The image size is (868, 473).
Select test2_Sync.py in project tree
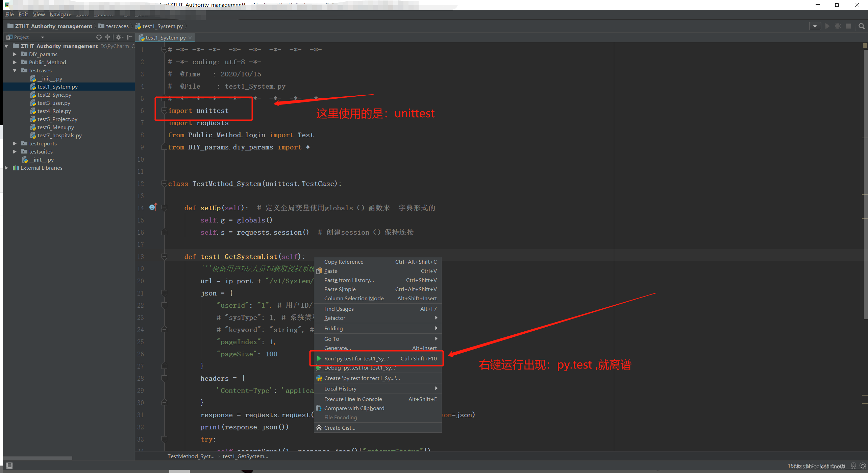pos(54,95)
